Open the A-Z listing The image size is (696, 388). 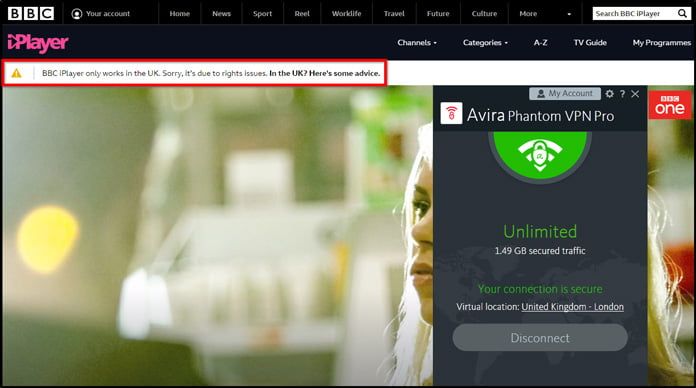(x=540, y=43)
